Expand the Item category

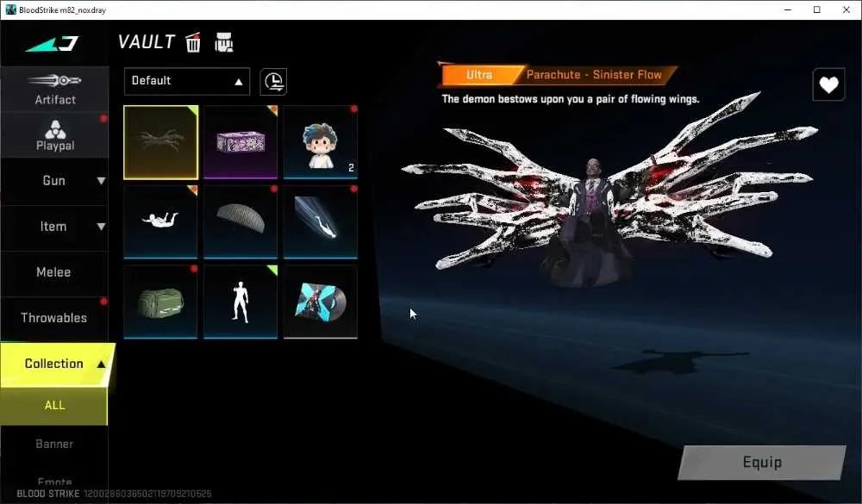point(55,227)
